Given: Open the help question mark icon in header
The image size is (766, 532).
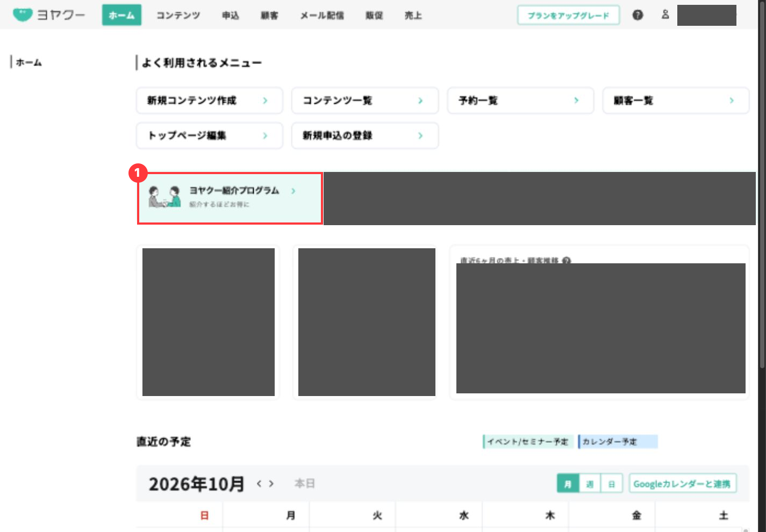Looking at the screenshot, I should pyautogui.click(x=638, y=15).
